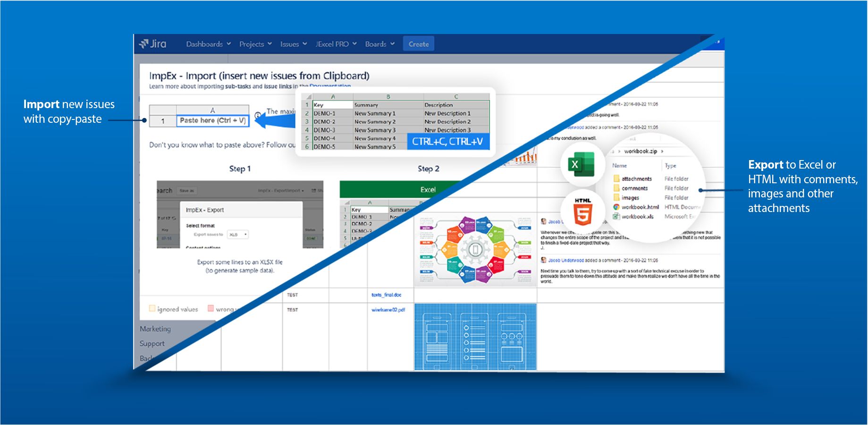Click the New Summary 2 cell
The height and width of the screenshot is (425, 868).
[388, 122]
